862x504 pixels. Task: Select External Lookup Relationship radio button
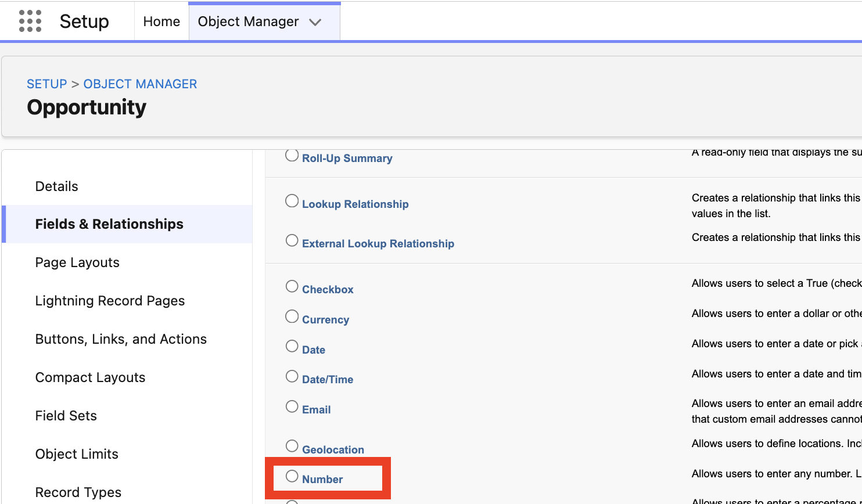(x=292, y=240)
